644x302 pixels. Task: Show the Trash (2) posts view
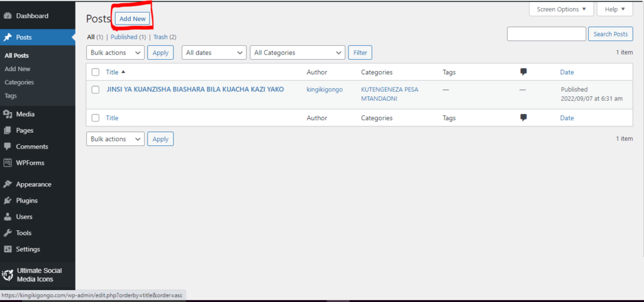click(x=165, y=37)
